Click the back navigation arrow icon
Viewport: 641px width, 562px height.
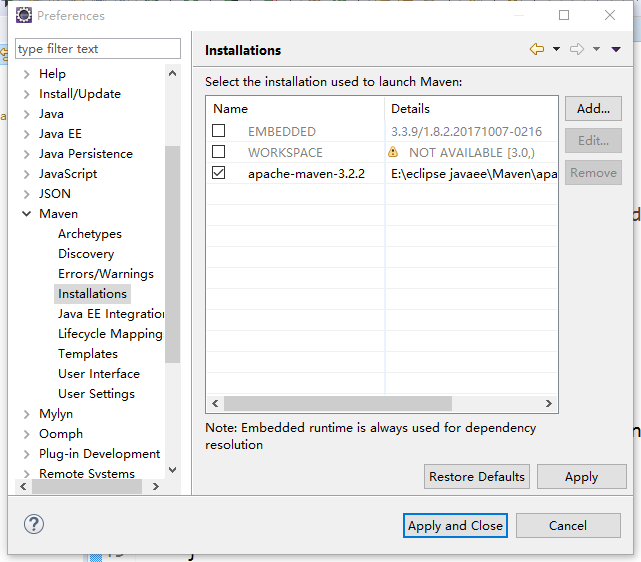537,49
